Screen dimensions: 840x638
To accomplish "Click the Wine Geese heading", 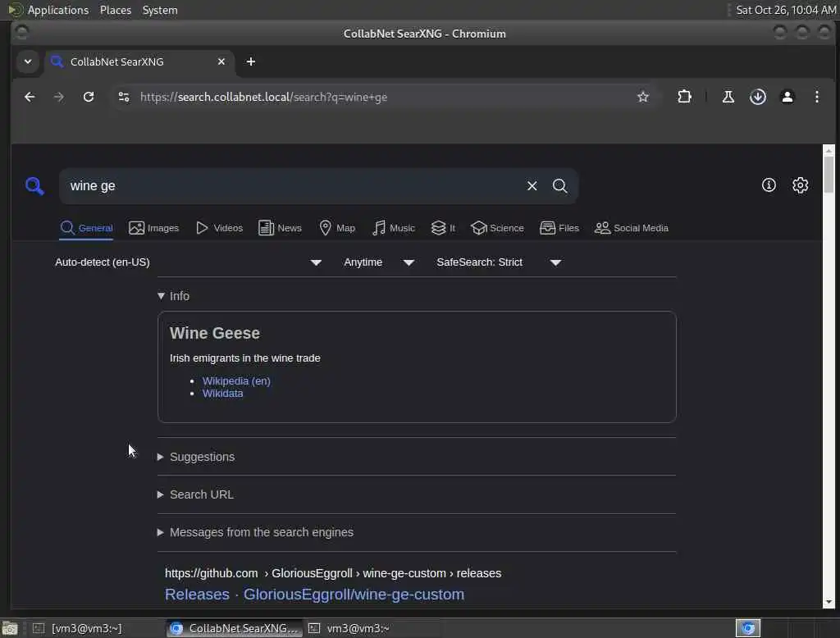I will pos(215,333).
